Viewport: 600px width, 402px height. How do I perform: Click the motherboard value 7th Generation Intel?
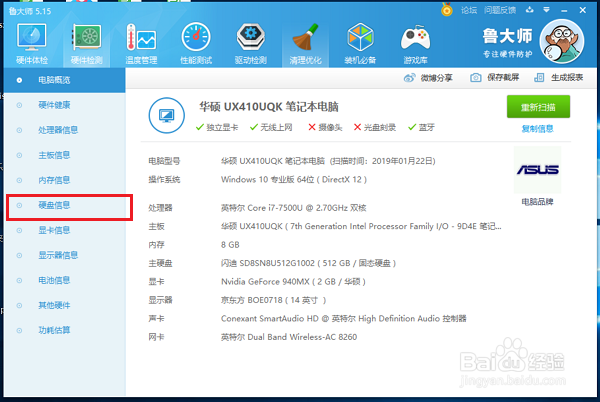pyautogui.click(x=361, y=226)
